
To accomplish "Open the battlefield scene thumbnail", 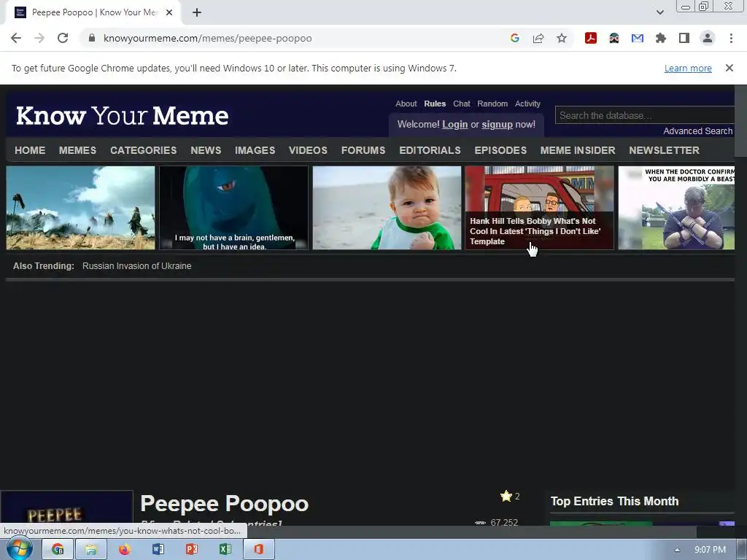I will [80, 208].
